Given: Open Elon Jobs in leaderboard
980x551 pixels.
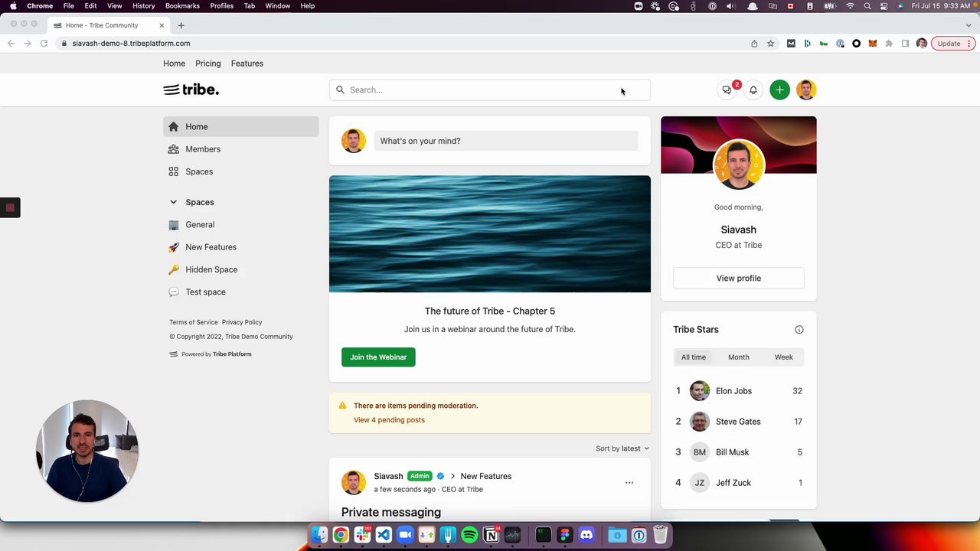Looking at the screenshot, I should tap(733, 391).
